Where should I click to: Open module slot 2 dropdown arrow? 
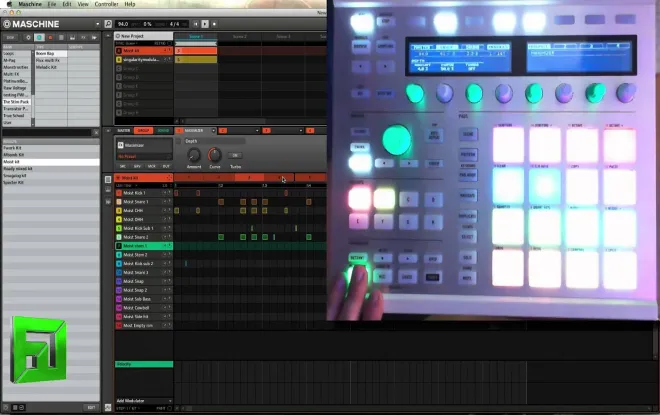(x=257, y=130)
